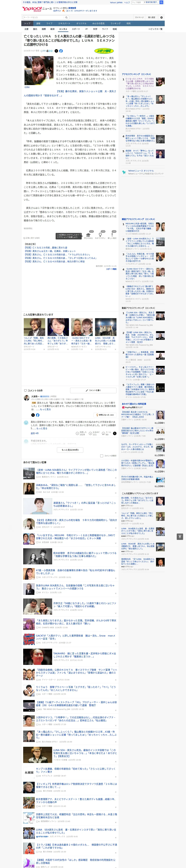186x868 pixels.
Task: Open the 月亭方正 recommended article
Action: pos(84,605)
